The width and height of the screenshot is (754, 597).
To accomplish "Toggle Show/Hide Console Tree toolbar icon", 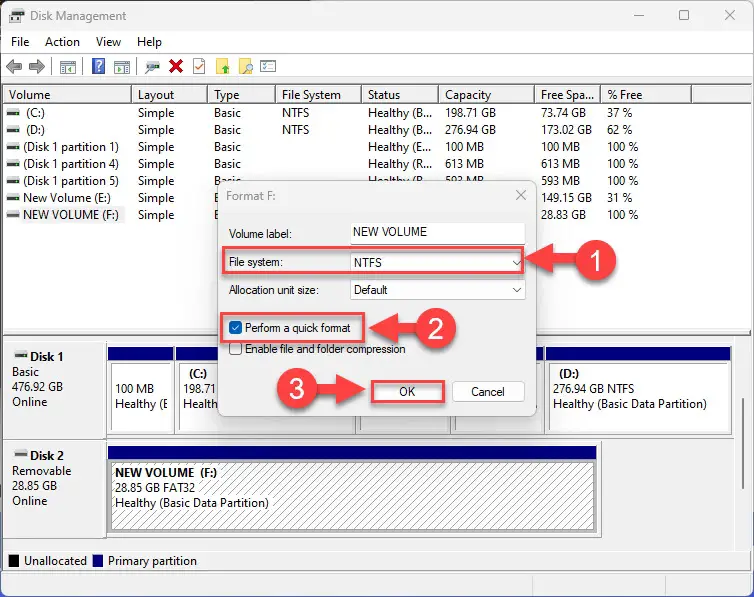I will pyautogui.click(x=68, y=67).
